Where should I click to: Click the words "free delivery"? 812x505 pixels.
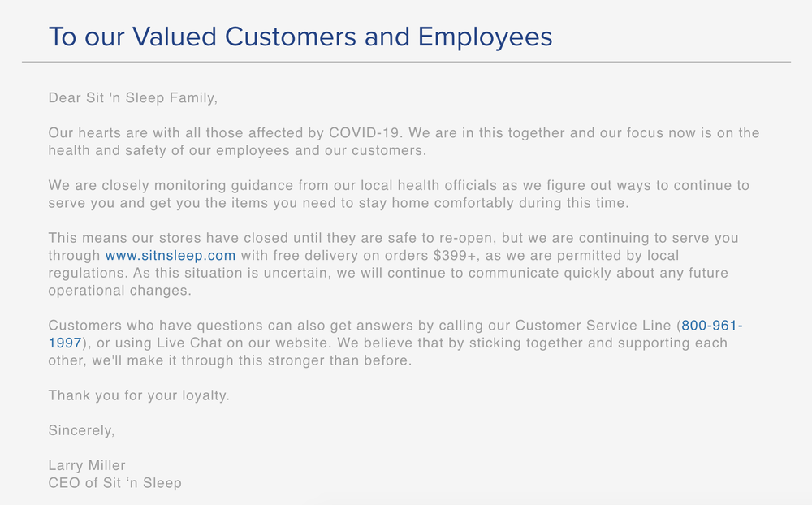(x=306, y=255)
